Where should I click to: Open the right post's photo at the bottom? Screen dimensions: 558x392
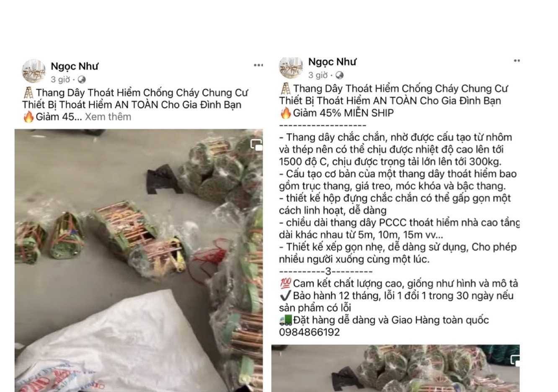[395, 369]
